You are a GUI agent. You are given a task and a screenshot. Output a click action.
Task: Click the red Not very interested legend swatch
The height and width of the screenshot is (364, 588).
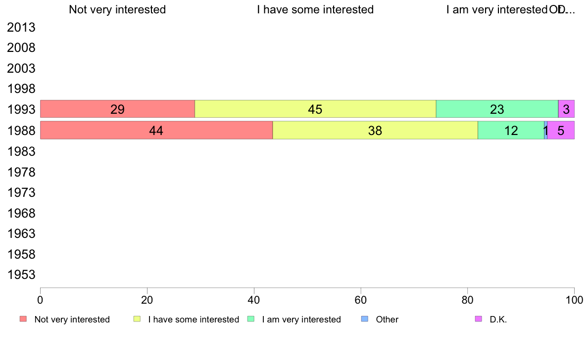pyautogui.click(x=23, y=319)
